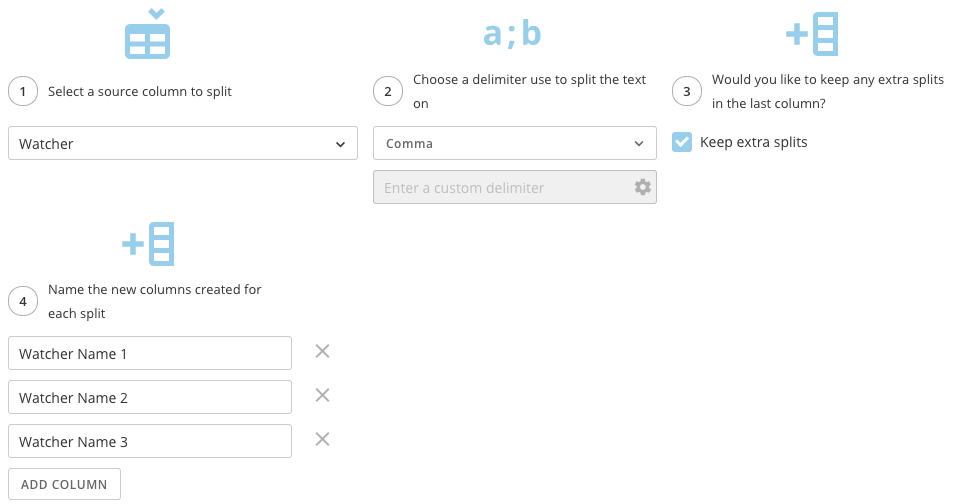This screenshot has height=504, width=955.
Task: Click the step 4 number circle
Action: 23,301
